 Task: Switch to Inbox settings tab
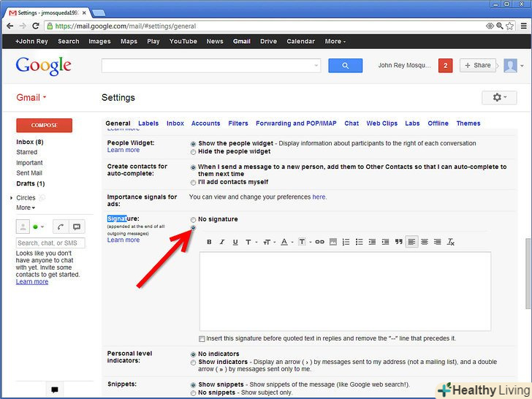(x=175, y=123)
